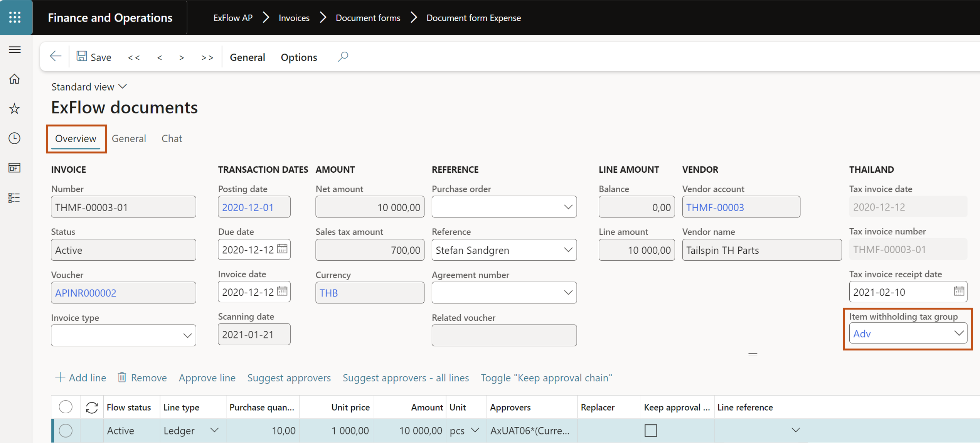Click the Save button

[94, 57]
